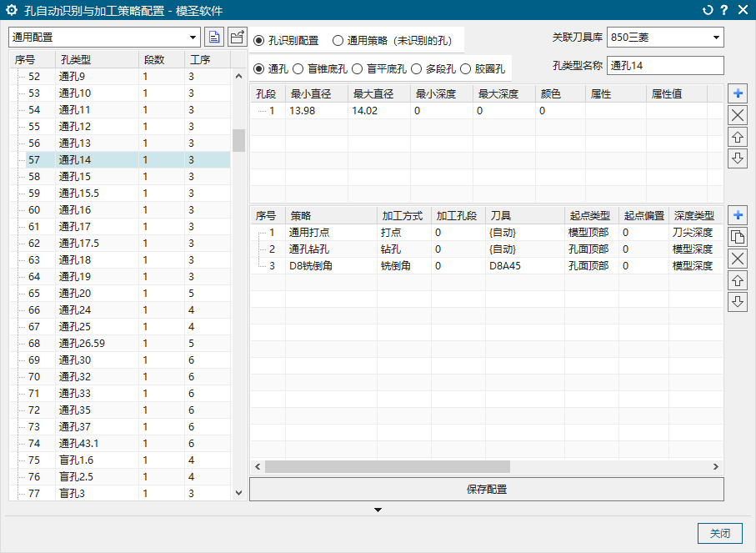Click the 保存配置 button

pyautogui.click(x=487, y=490)
